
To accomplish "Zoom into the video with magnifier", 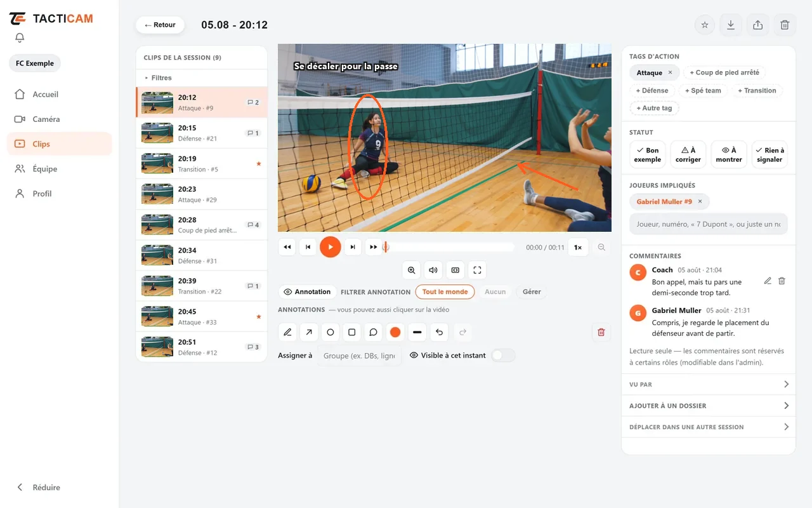I will click(x=412, y=270).
